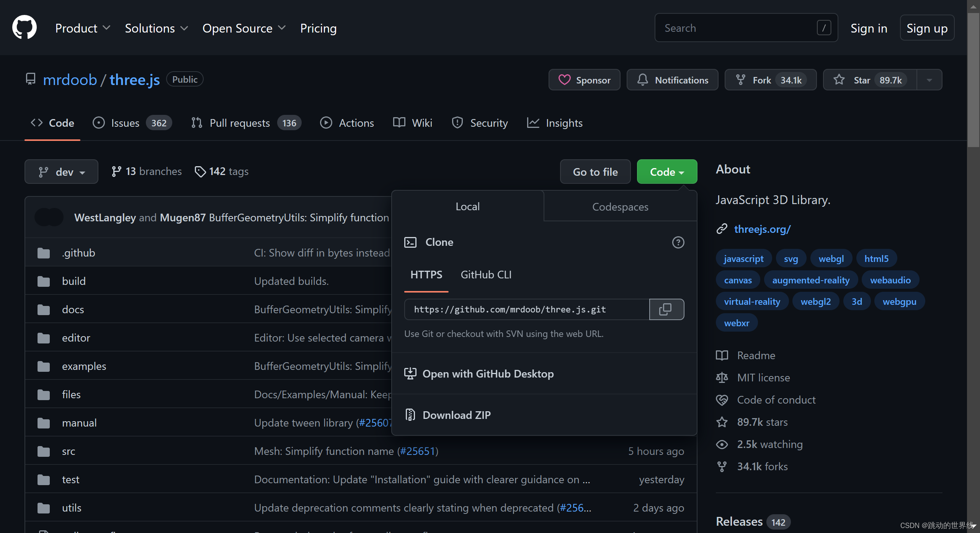The height and width of the screenshot is (533, 980).
Task: Open the Issues tab
Action: coord(132,123)
